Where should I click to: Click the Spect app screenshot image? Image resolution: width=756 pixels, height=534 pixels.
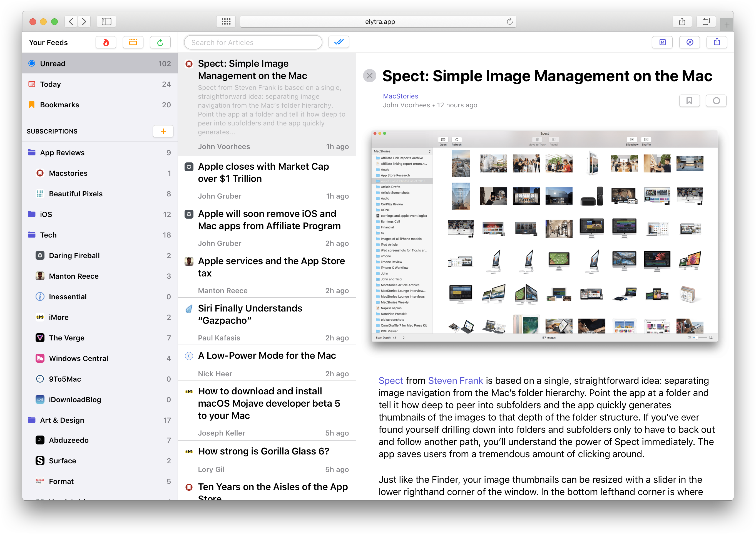coord(544,236)
